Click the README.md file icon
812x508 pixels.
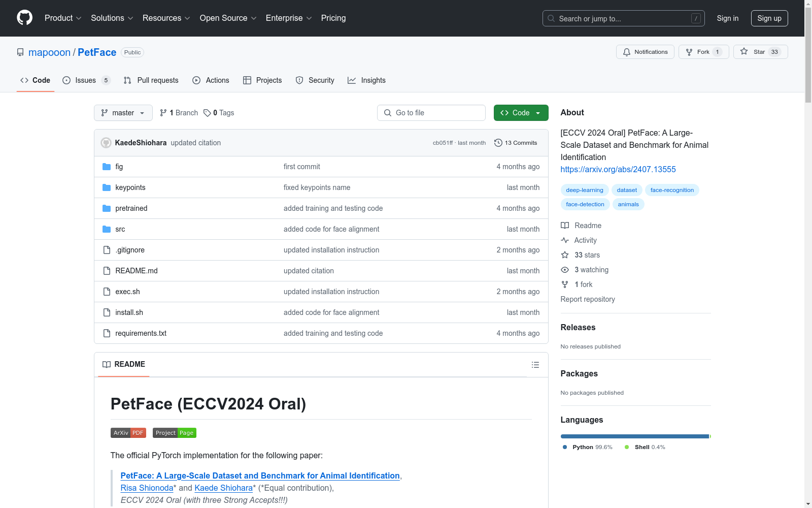(107, 271)
